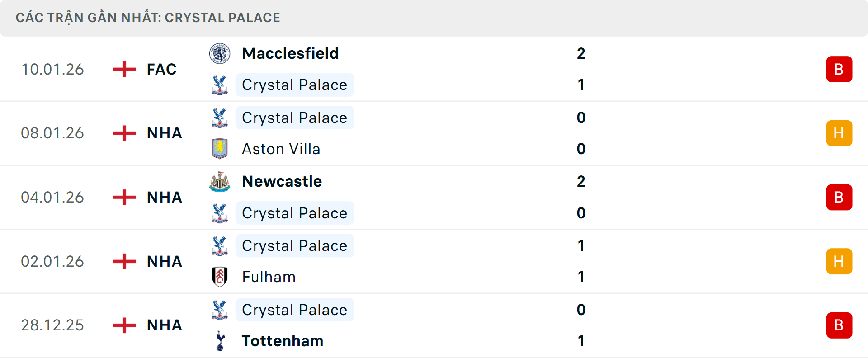Click the Macclesfield club crest
This screenshot has height=358, width=868.
tap(220, 53)
